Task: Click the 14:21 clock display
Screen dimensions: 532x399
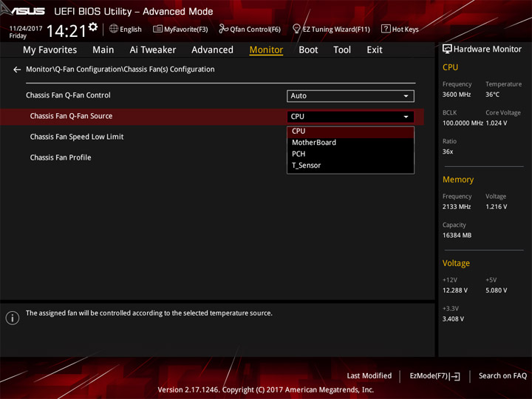Action: (66, 31)
